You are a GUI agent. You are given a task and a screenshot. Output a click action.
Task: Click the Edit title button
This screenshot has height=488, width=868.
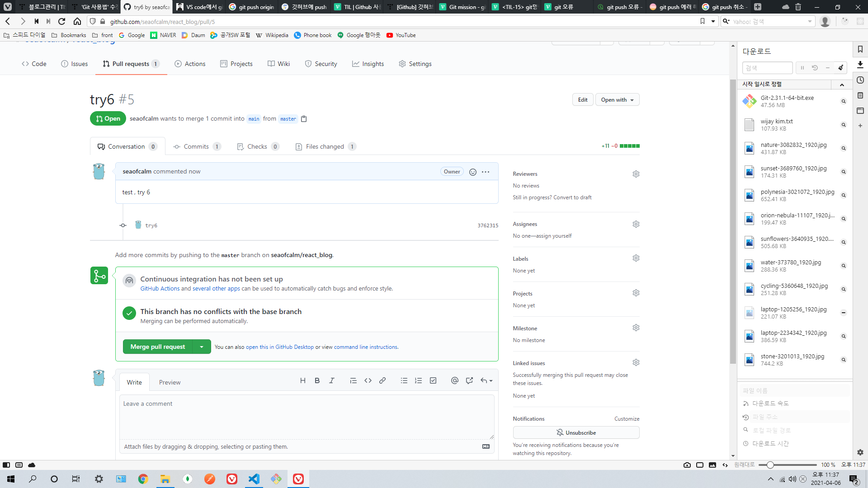(x=583, y=100)
